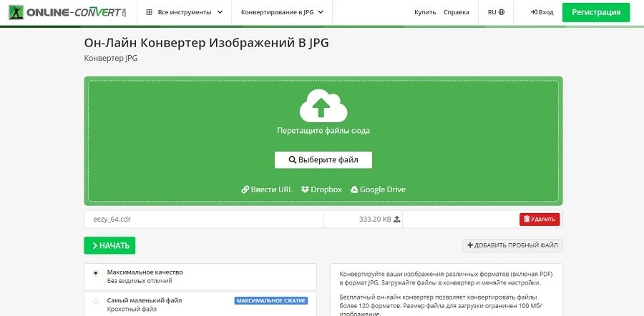
Task: Click the trash icon in Удалить
Action: pyautogui.click(x=527, y=219)
